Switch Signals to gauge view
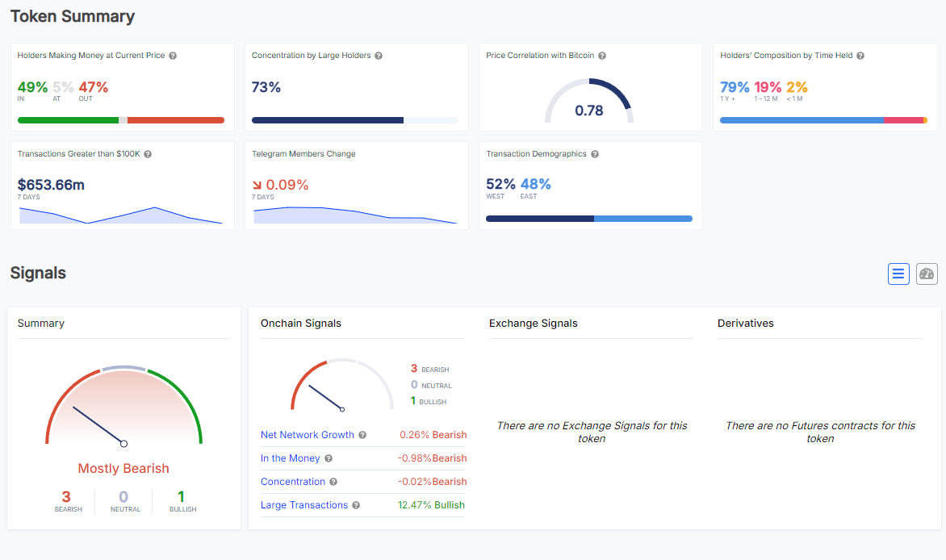 click(927, 274)
